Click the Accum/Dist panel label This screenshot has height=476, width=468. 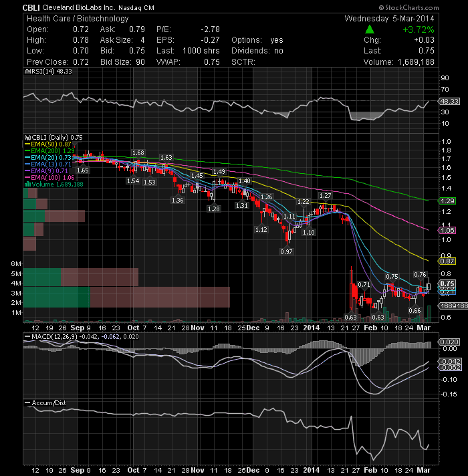tap(49, 403)
